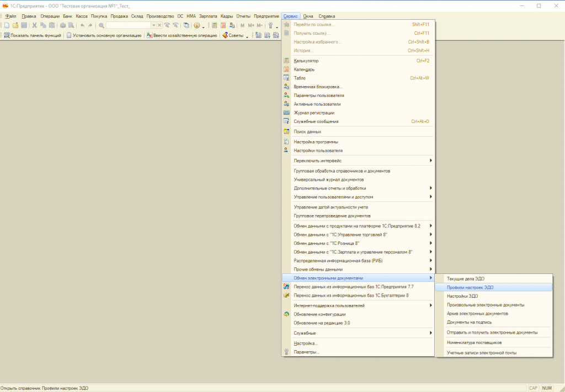Click the Copy toolbar icon
565x392 pixels.
click(43, 25)
